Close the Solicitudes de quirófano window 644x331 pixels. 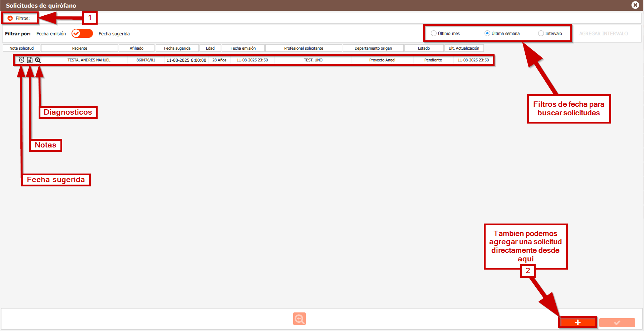click(x=635, y=5)
